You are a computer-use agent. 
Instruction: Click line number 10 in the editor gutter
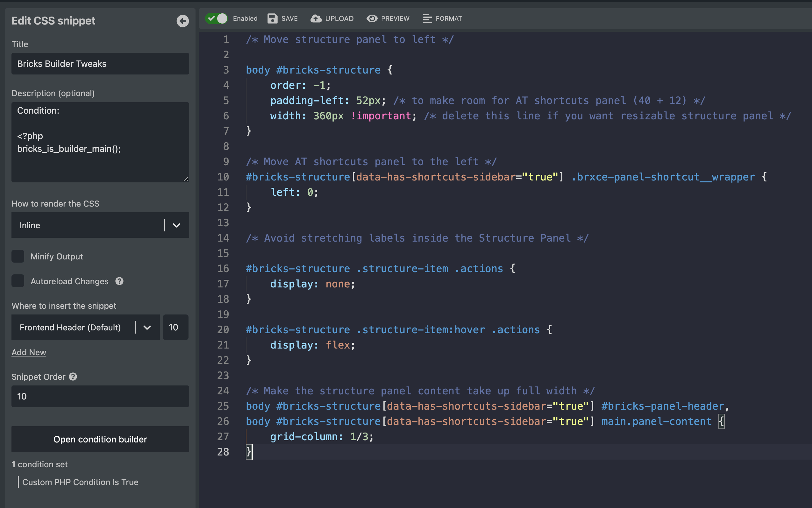223,177
